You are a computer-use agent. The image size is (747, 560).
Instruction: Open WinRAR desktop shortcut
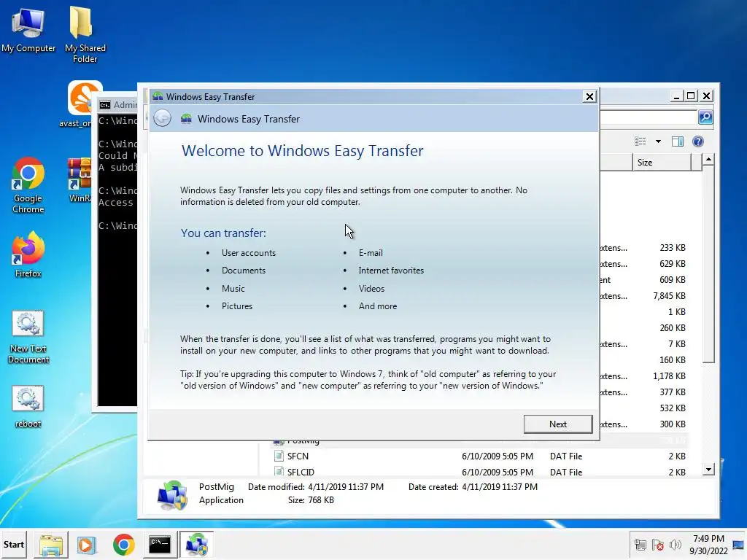pyautogui.click(x=79, y=181)
